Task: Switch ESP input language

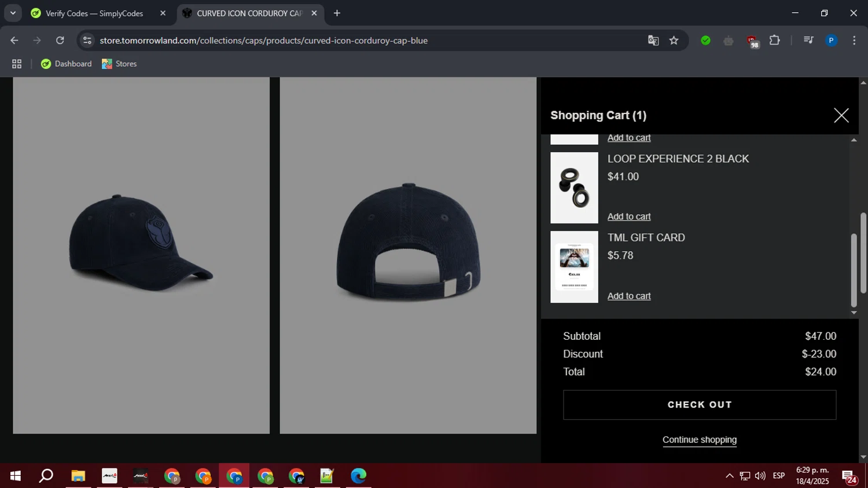Action: tap(779, 476)
